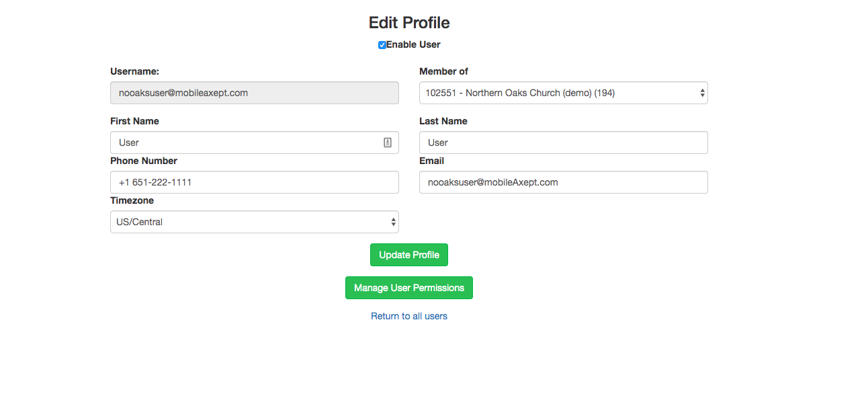Screen dimensions: 868x396
Task: Click the Email address input field
Action: (563, 182)
